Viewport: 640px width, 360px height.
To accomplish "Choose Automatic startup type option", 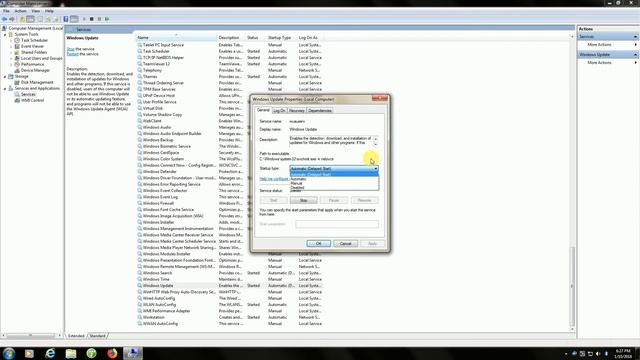I will click(334, 179).
